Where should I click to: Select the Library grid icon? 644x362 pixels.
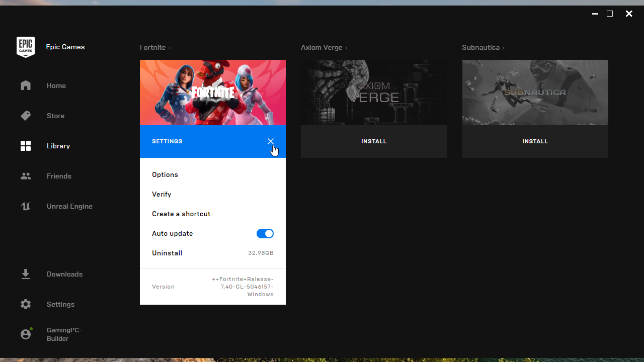[x=26, y=146]
